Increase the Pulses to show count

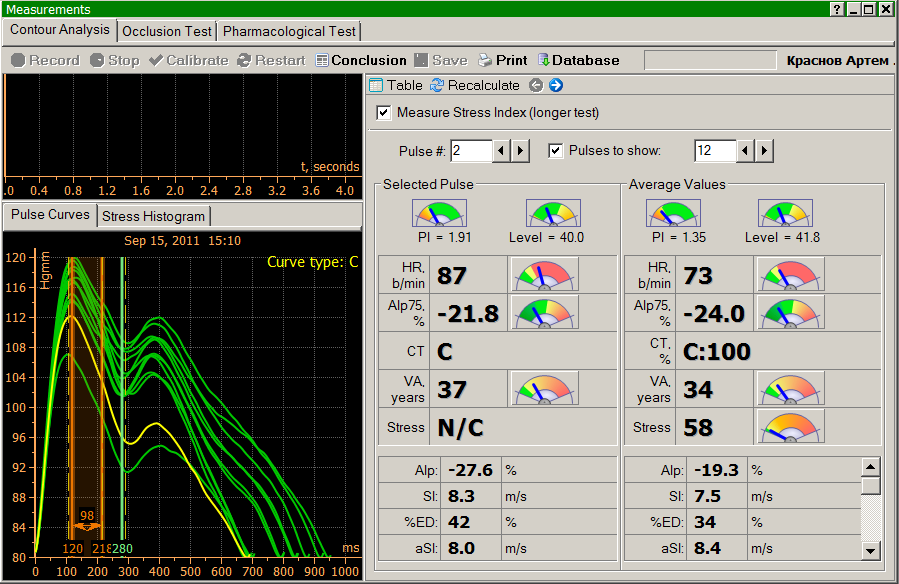[764, 151]
